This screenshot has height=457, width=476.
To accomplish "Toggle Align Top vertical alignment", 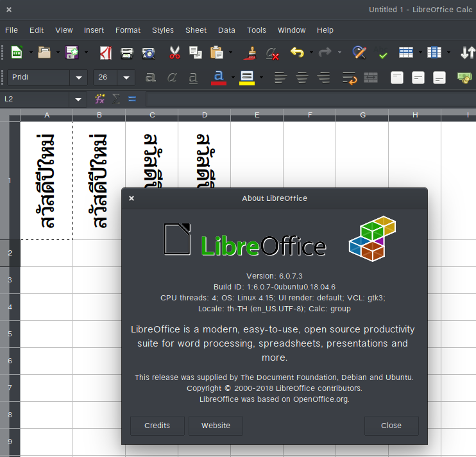I will pos(396,78).
